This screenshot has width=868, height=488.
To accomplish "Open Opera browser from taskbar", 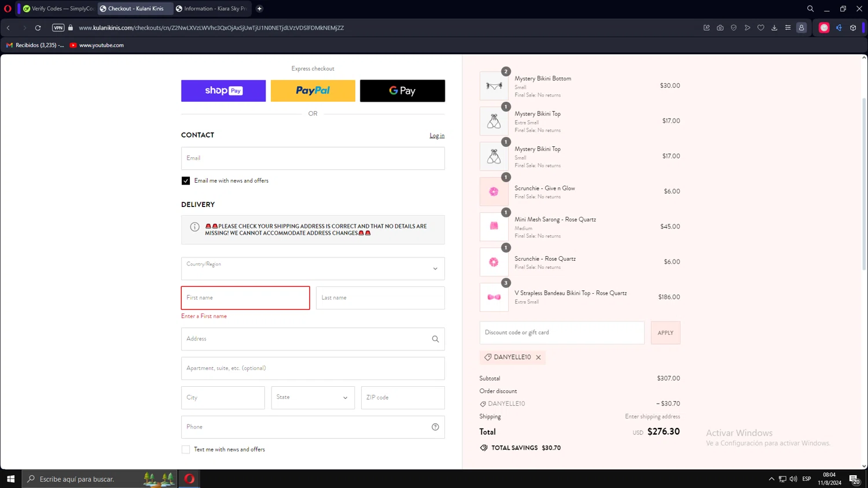I will (x=189, y=479).
